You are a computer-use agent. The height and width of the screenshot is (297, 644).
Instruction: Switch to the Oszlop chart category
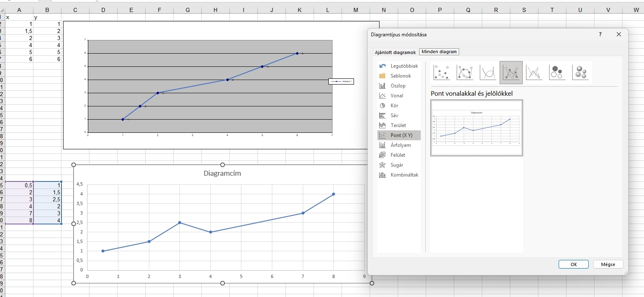(x=399, y=86)
